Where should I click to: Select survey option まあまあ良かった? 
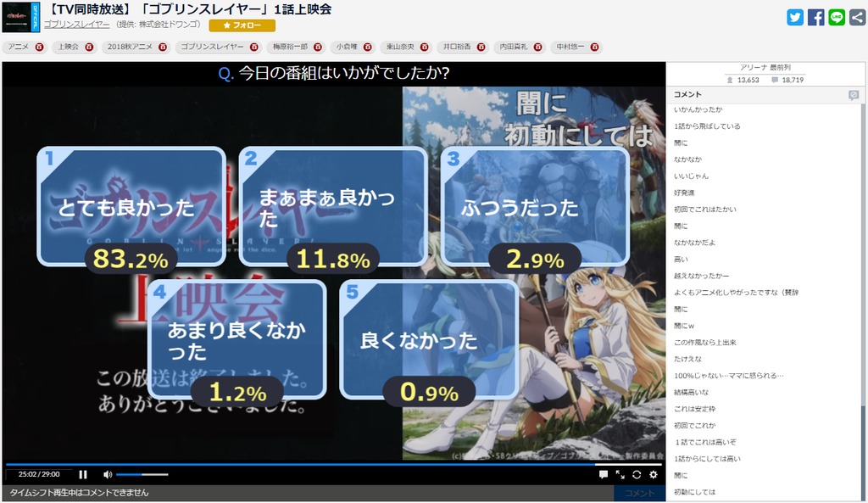coord(333,206)
